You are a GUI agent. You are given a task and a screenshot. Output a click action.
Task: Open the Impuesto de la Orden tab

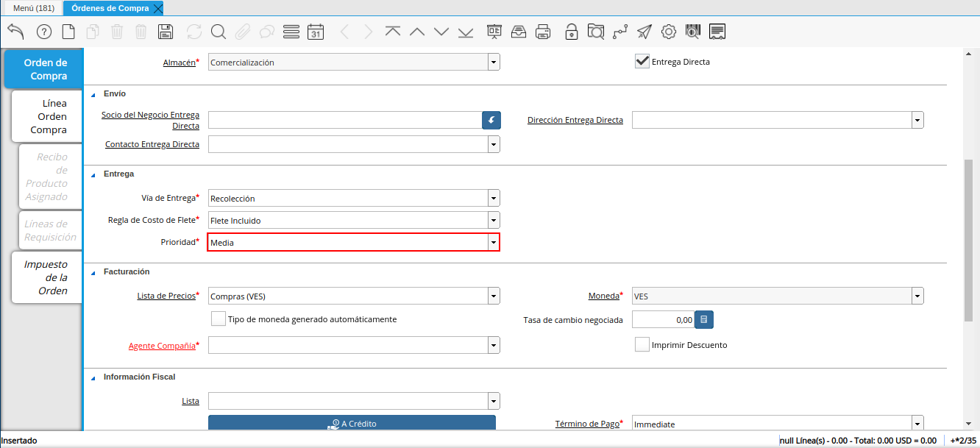pos(47,277)
